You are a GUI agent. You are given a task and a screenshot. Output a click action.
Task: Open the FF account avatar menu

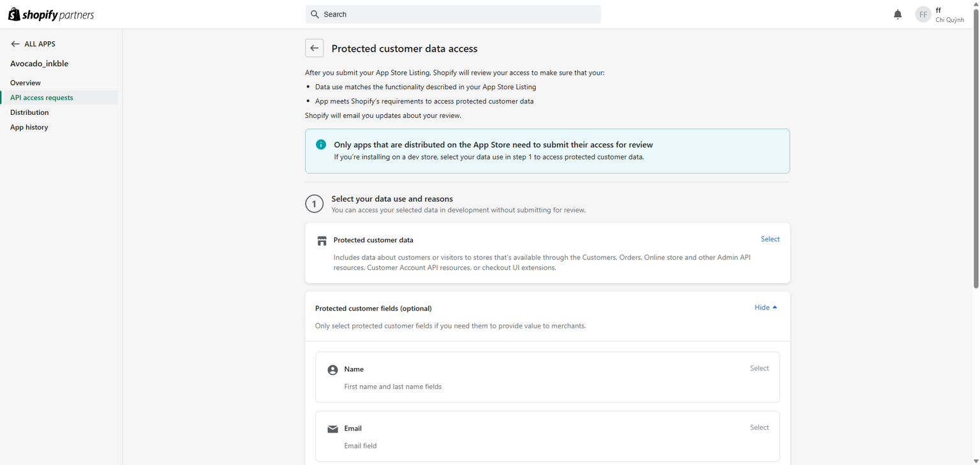tap(923, 14)
